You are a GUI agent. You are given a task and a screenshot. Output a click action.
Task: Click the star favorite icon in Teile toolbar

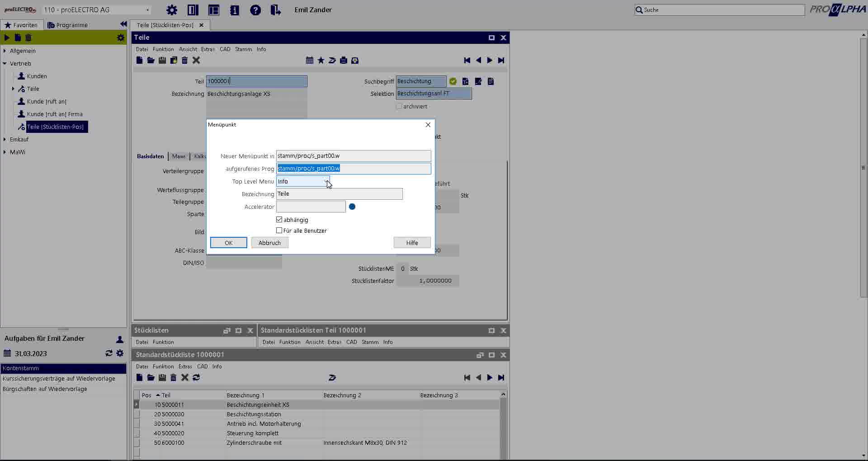pos(321,60)
